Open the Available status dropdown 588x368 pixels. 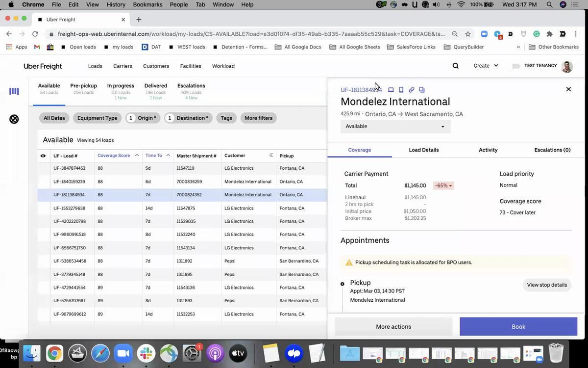coord(395,127)
